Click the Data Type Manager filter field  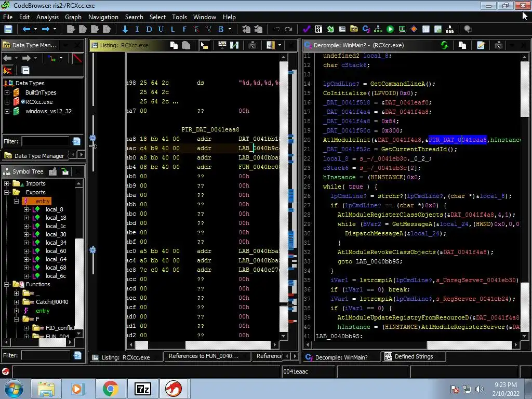point(45,141)
